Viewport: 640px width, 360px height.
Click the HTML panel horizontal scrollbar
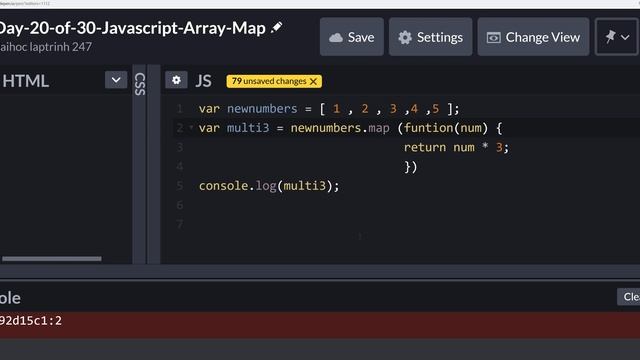52,258
